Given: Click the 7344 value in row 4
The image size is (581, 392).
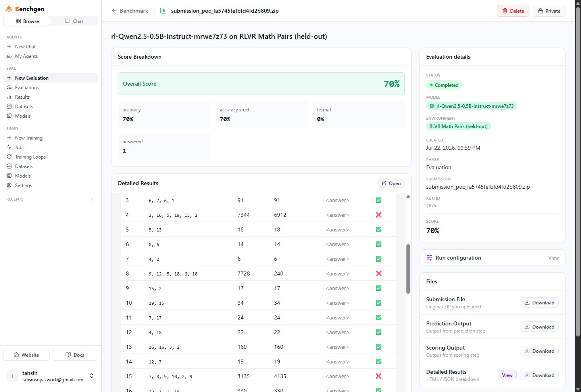Looking at the screenshot, I should tap(244, 215).
